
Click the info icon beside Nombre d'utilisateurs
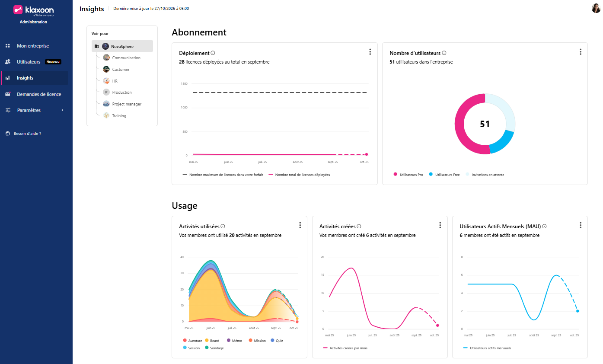[444, 53]
